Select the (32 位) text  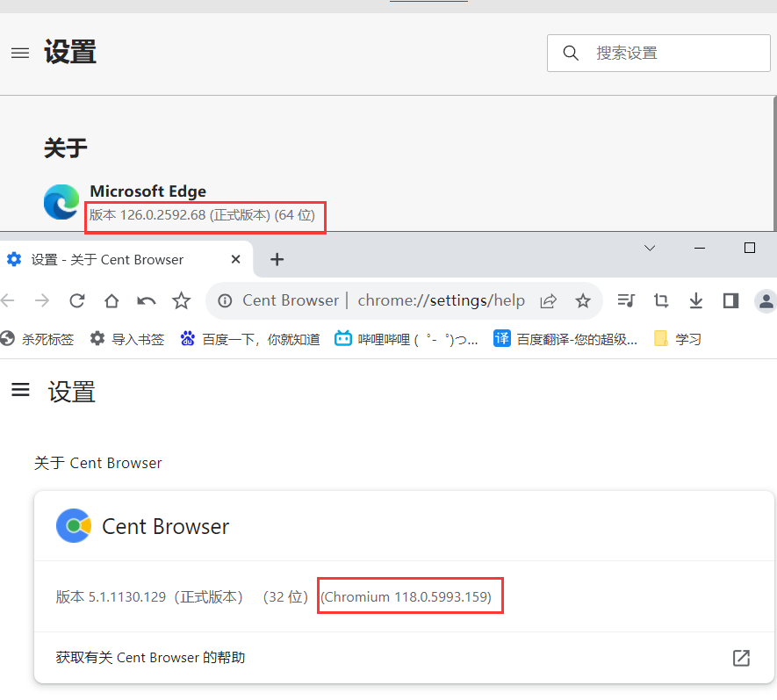(x=285, y=597)
